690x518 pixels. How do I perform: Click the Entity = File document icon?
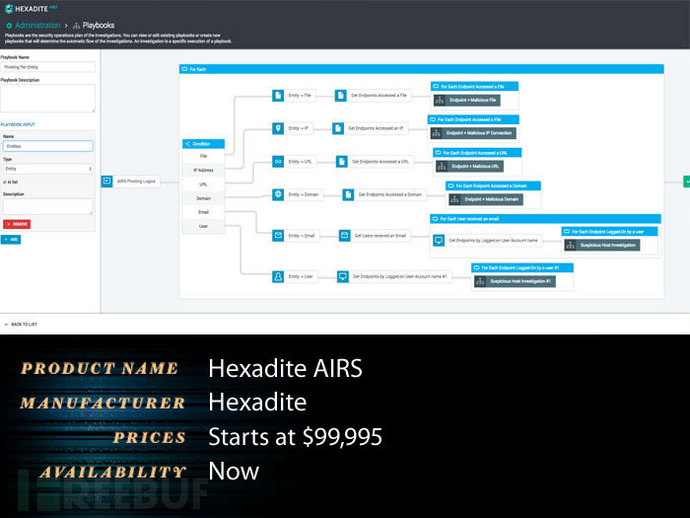(278, 95)
